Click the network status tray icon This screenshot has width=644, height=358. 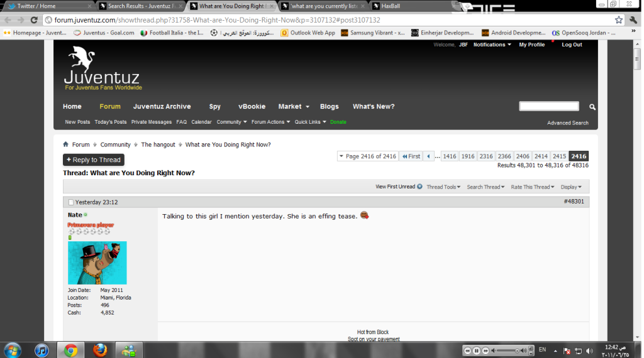(x=579, y=351)
